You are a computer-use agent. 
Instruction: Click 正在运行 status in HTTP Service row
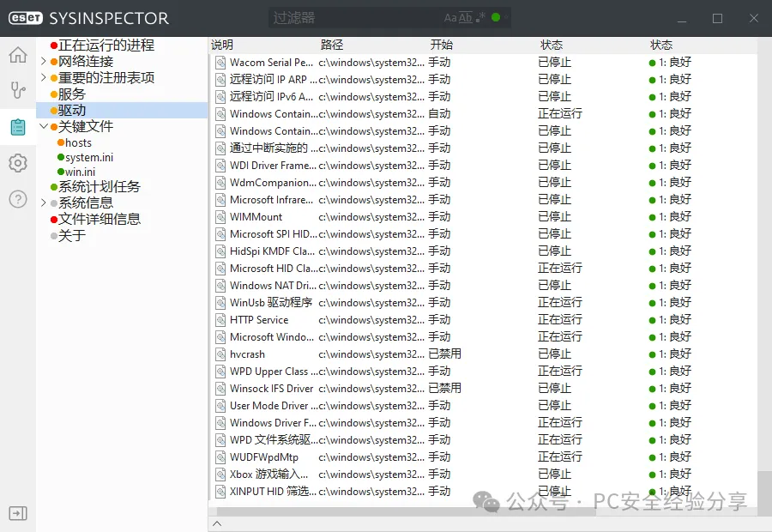tap(560, 320)
